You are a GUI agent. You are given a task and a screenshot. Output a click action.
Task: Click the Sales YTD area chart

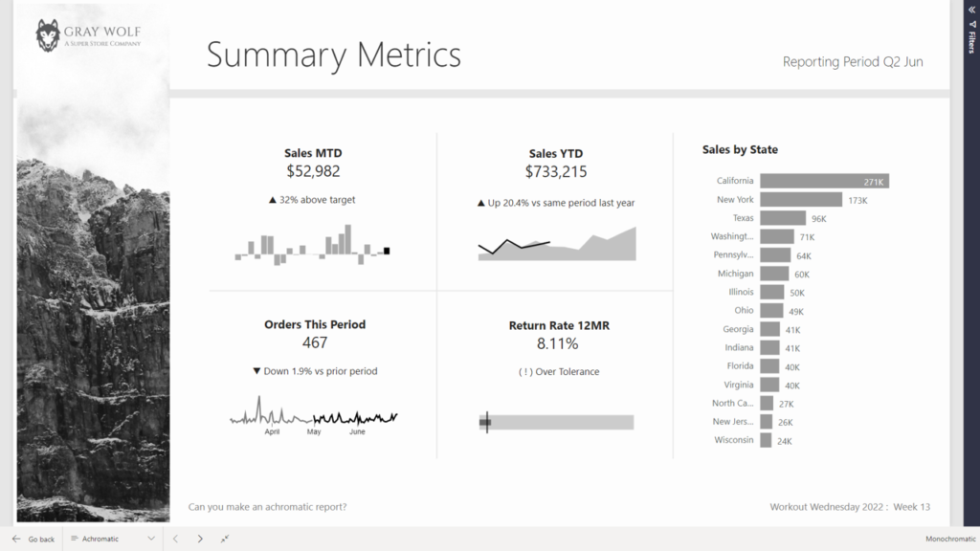tap(556, 245)
